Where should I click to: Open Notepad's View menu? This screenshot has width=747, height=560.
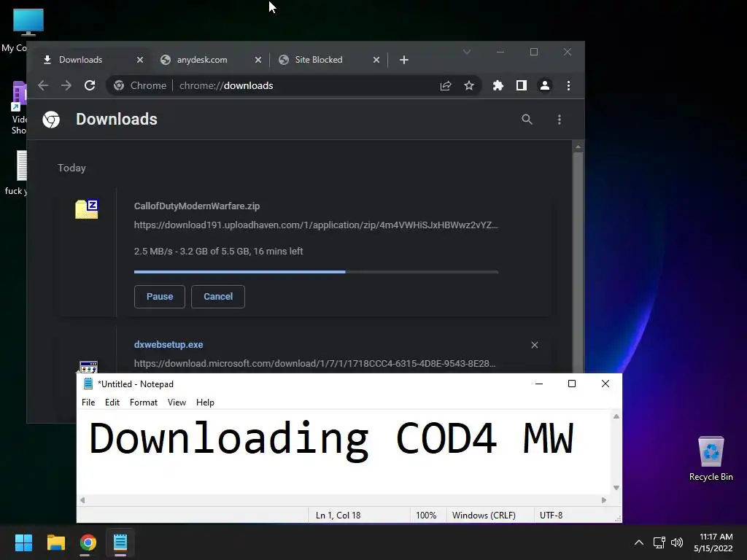[177, 402]
